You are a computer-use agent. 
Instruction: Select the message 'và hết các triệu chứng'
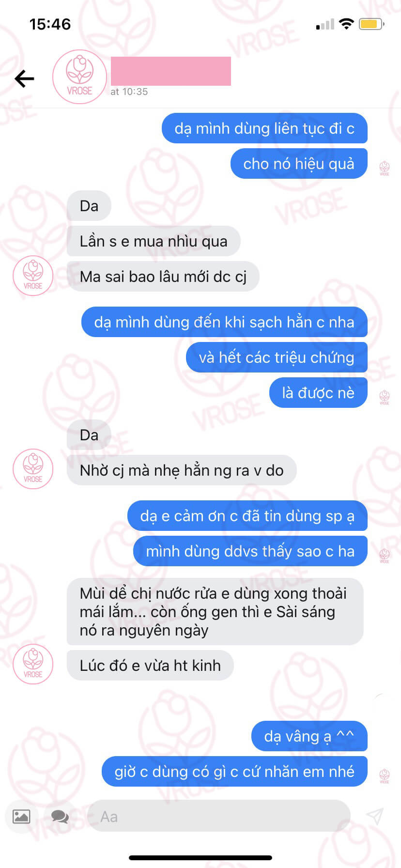point(277,357)
